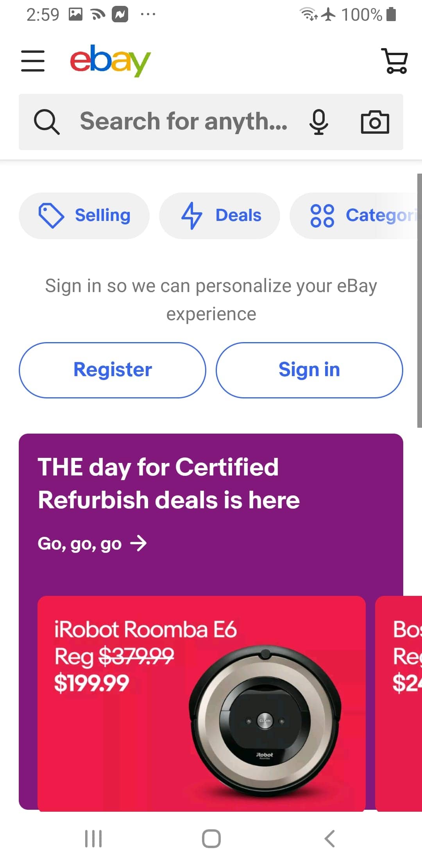Click the Register button
The image size is (422, 868).
pos(113,370)
